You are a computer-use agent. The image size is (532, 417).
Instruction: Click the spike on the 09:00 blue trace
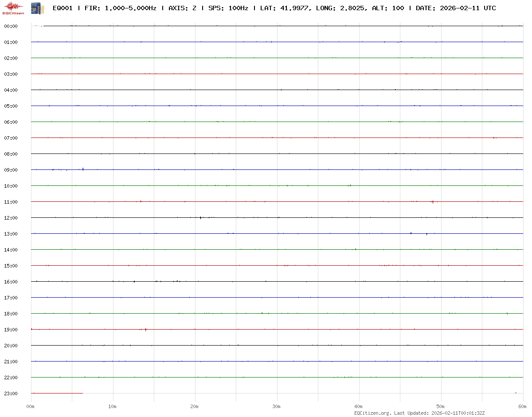click(x=83, y=169)
